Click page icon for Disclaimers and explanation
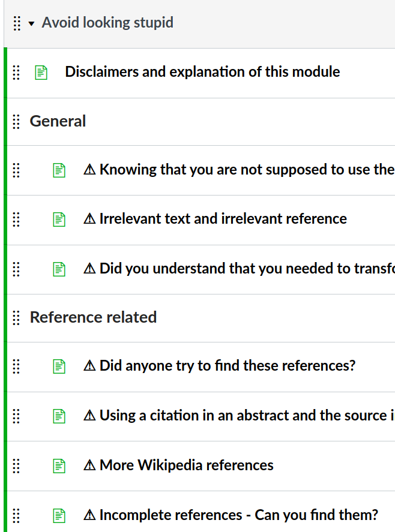395x532 pixels. click(x=41, y=73)
